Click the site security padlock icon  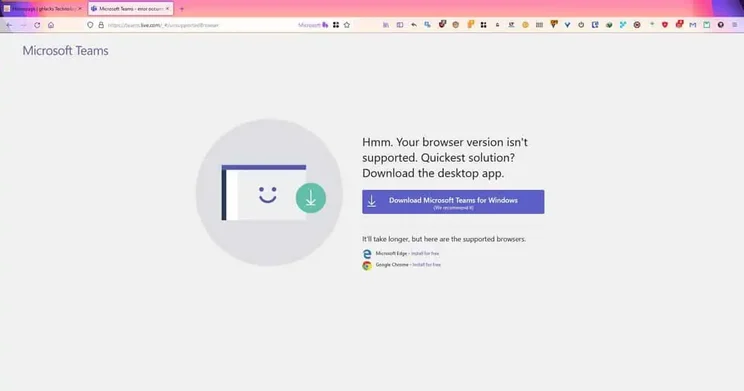[101, 25]
